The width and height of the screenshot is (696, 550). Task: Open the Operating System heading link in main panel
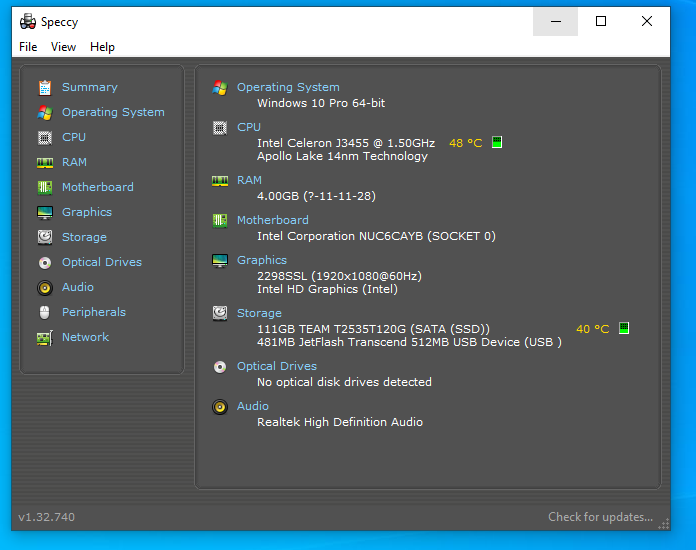(x=288, y=87)
